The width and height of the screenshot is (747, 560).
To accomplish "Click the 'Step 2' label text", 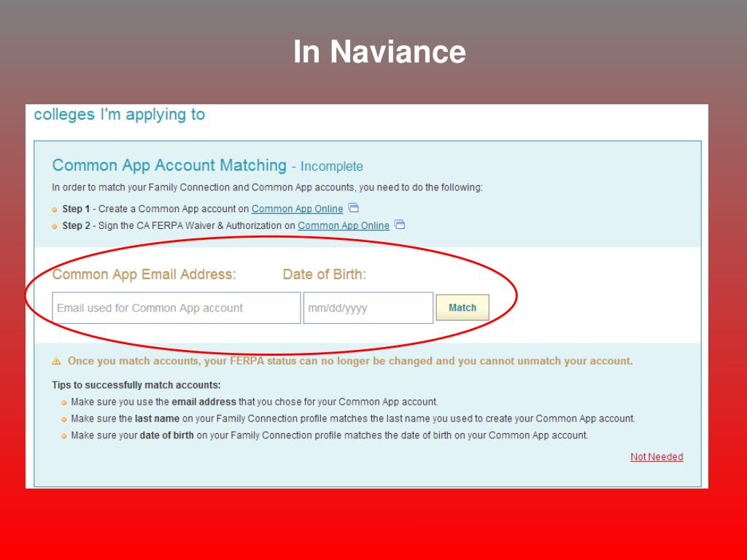I will click(x=76, y=226).
